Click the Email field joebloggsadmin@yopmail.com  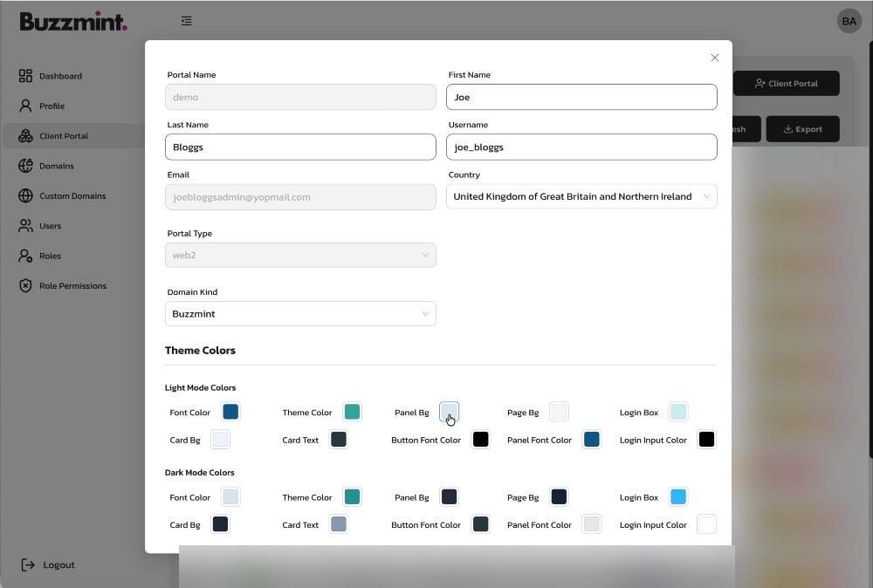click(x=300, y=197)
